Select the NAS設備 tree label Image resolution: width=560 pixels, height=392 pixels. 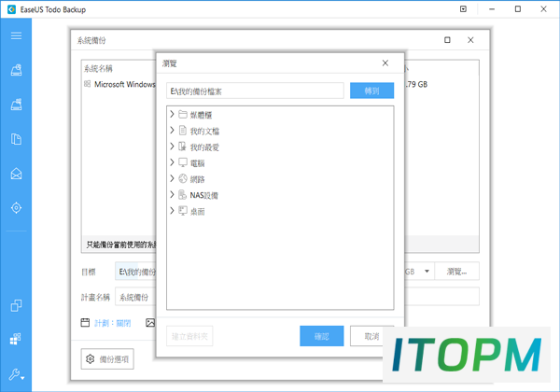(x=203, y=195)
